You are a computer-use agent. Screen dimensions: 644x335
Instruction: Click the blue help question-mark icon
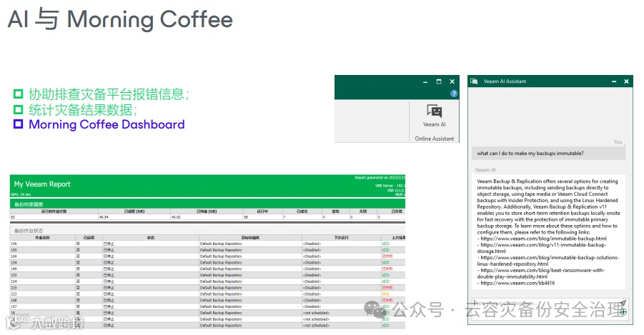coord(453,94)
